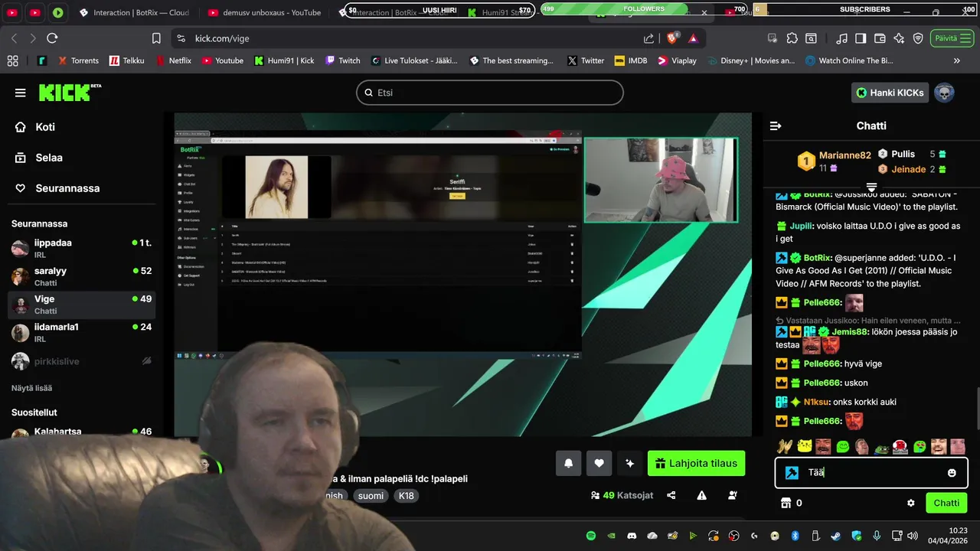
Task: Open Bluetooth tray icon
Action: tap(795, 536)
